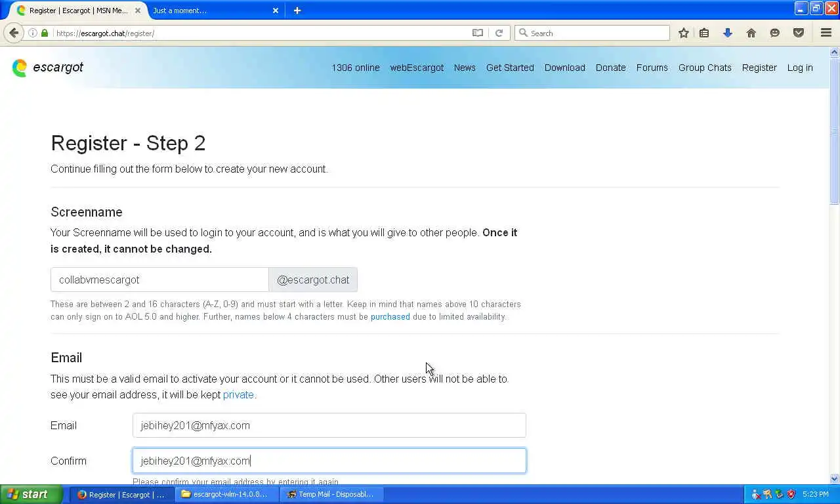Click the escargot brand name text
Image resolution: width=840 pixels, height=504 pixels.
tap(58, 68)
